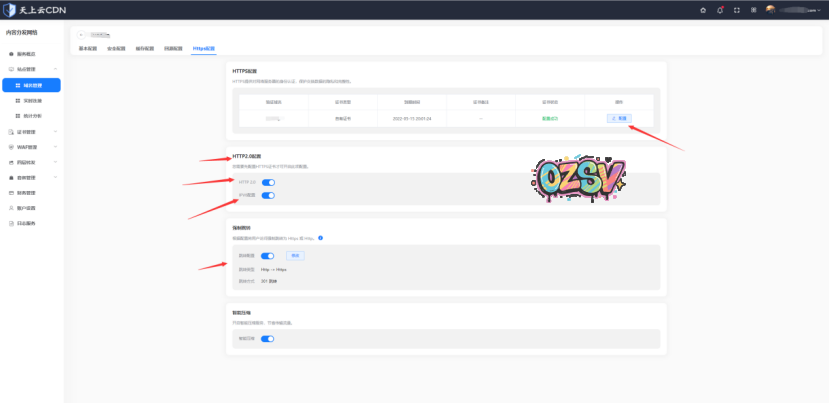
Task: Toggle the 跳转配置 redirect switch
Action: tap(267, 256)
